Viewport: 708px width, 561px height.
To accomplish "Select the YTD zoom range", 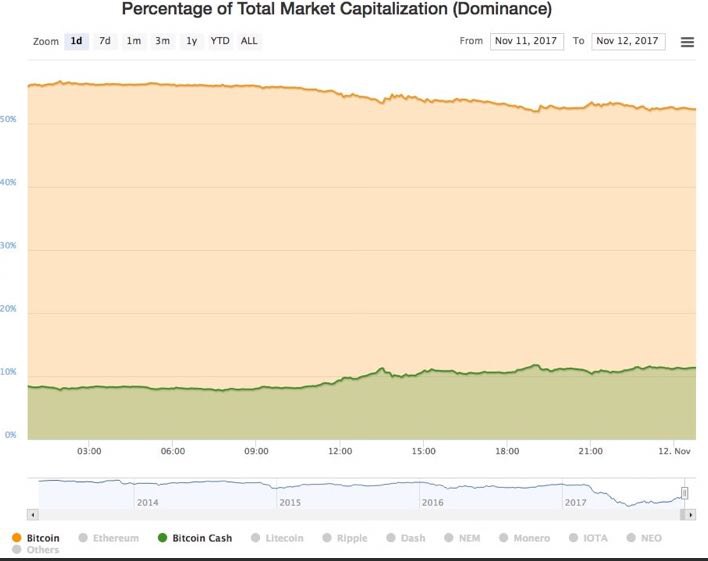I will click(x=220, y=41).
